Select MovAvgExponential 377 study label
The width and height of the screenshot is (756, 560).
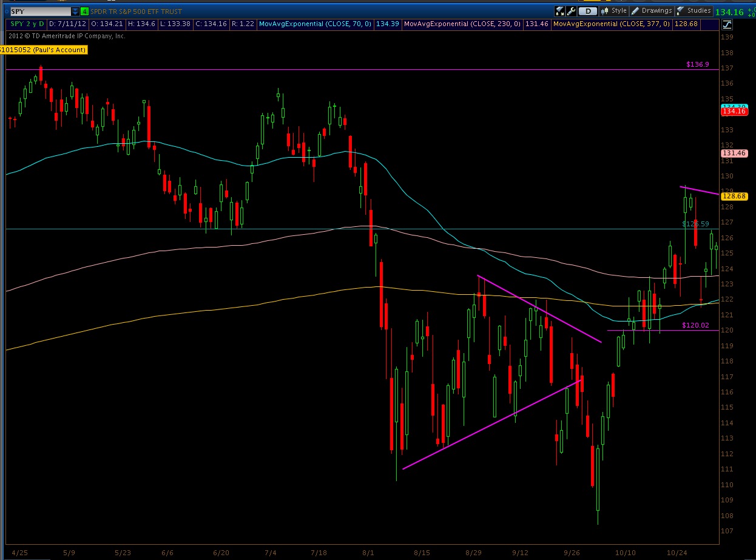click(612, 24)
